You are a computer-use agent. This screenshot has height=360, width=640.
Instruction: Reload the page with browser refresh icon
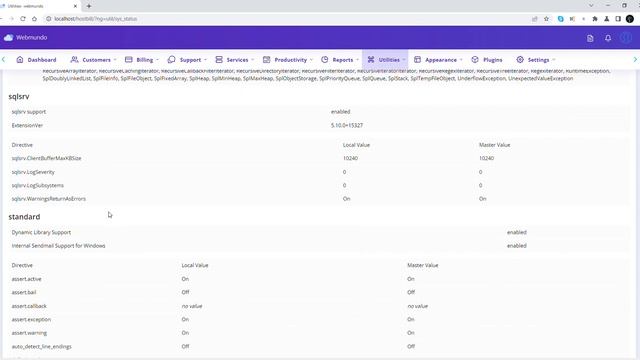(23, 19)
